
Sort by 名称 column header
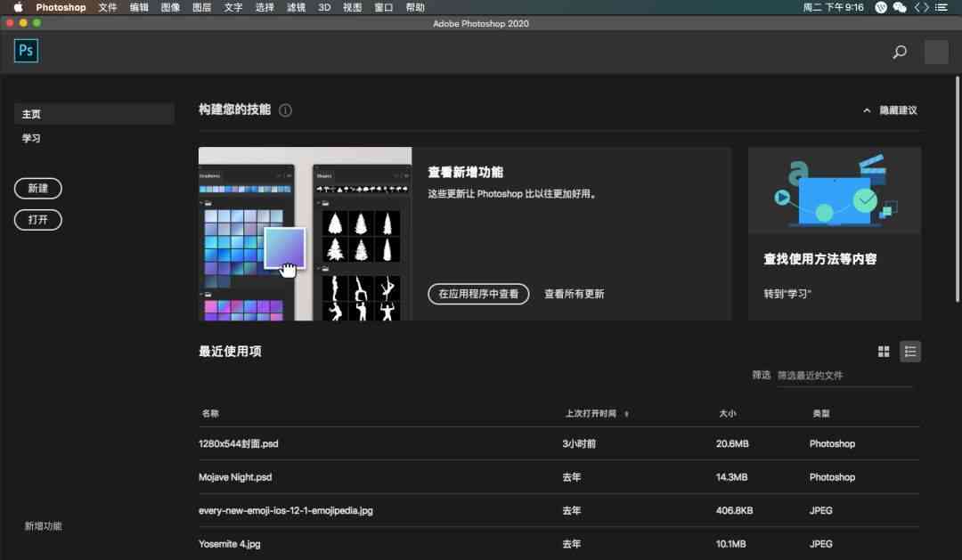coord(210,413)
